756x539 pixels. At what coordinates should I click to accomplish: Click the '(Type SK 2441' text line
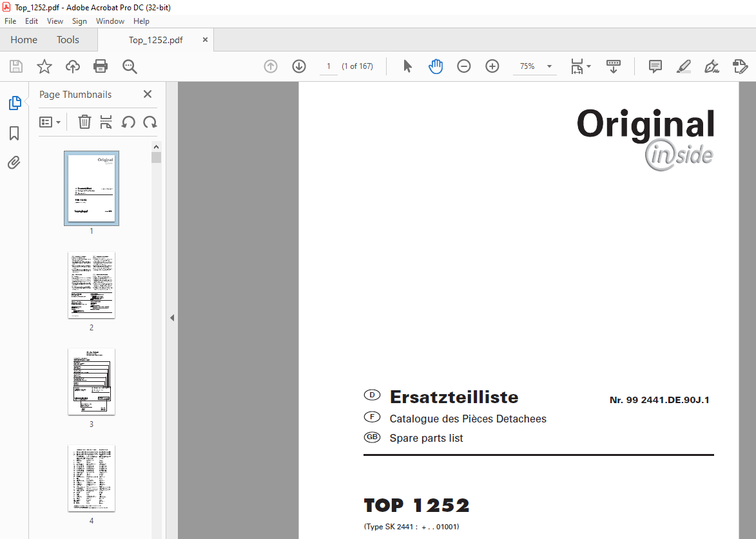pos(411,527)
